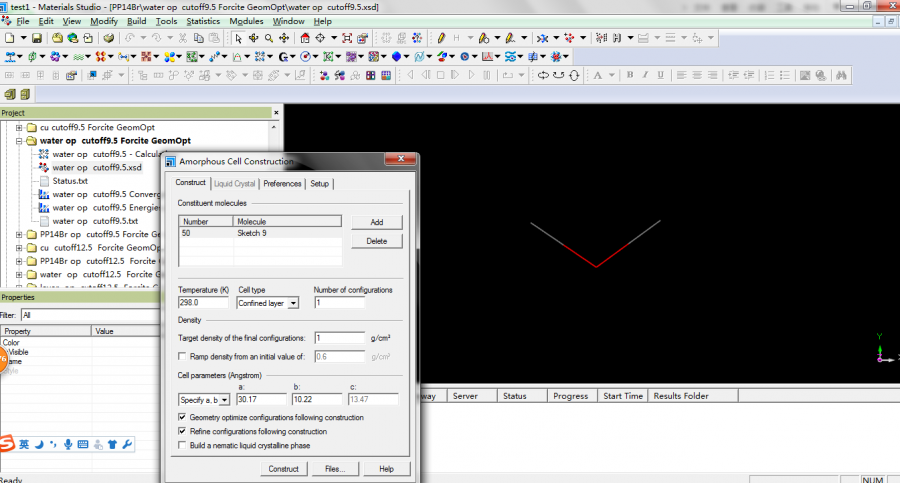Open the Cell type Confined layer dropdown
Viewport: 900px width, 483px height.
point(292,303)
